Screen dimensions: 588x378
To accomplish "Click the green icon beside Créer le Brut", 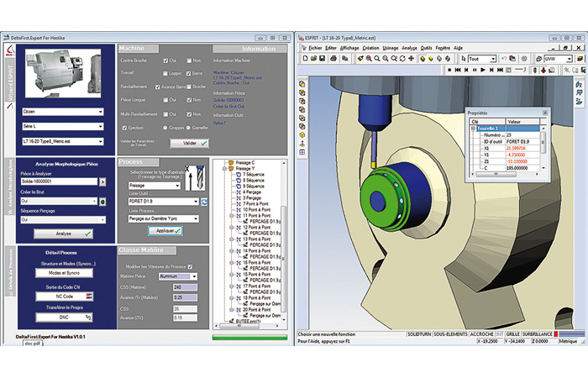I will 102,202.
